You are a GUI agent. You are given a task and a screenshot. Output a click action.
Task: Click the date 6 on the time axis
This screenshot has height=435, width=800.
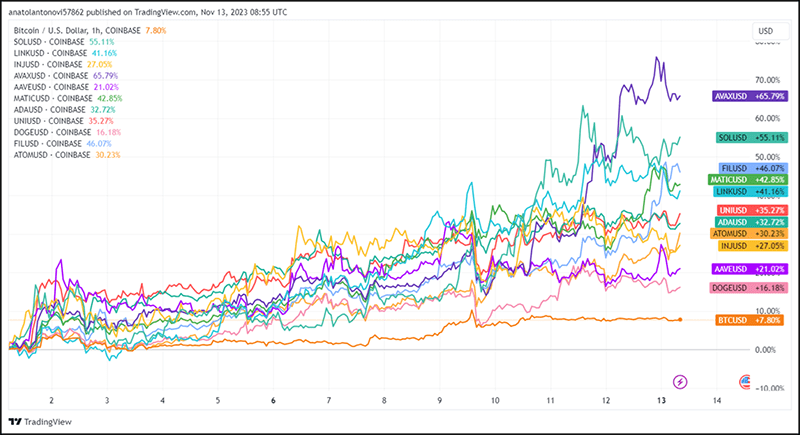click(x=273, y=400)
